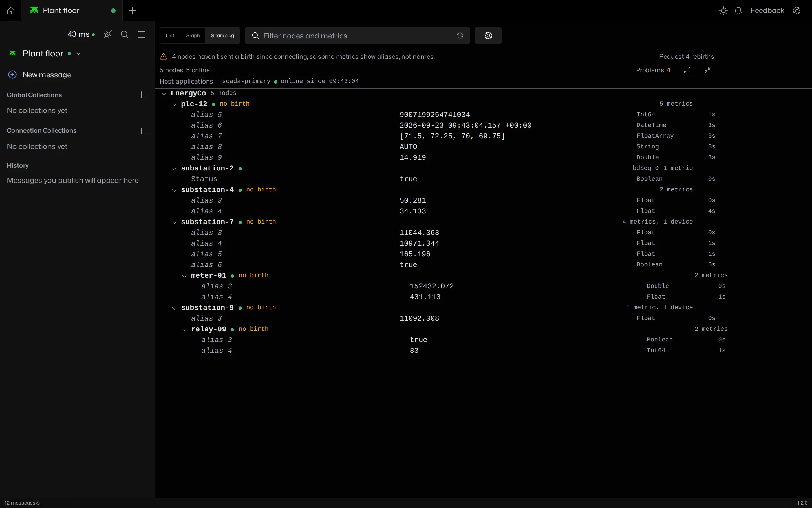812x508 pixels.
Task: Open the Plant floor connection dropdown
Action: point(78,54)
